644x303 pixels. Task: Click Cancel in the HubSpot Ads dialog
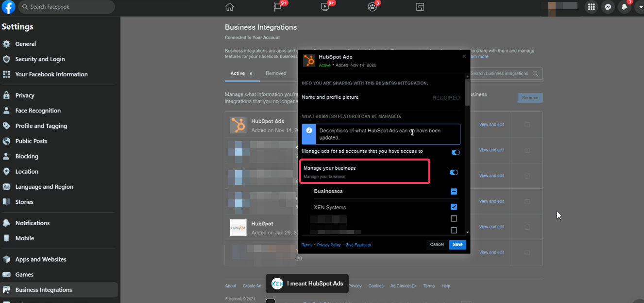437,245
